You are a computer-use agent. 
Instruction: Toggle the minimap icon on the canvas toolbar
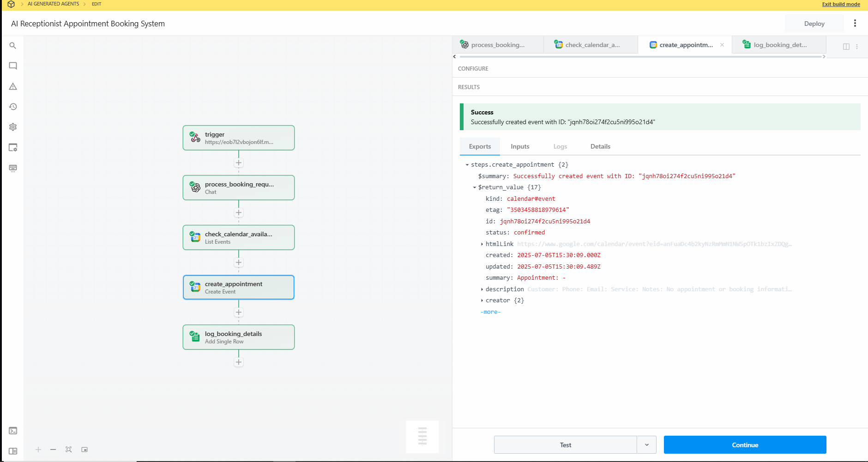click(84, 450)
